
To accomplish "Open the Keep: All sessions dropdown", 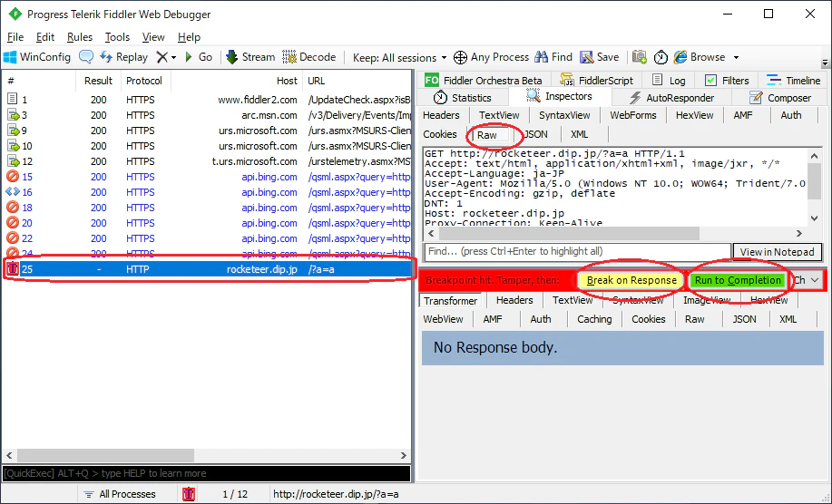I will tap(399, 57).
